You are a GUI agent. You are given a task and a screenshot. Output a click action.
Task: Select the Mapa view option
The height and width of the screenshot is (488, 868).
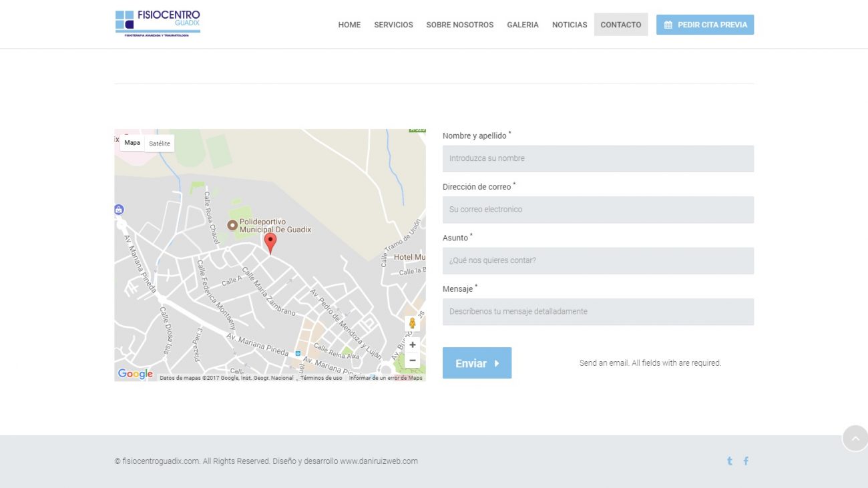(x=132, y=143)
